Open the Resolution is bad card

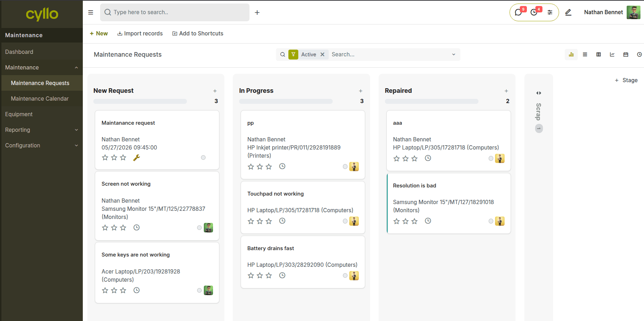[x=449, y=203]
